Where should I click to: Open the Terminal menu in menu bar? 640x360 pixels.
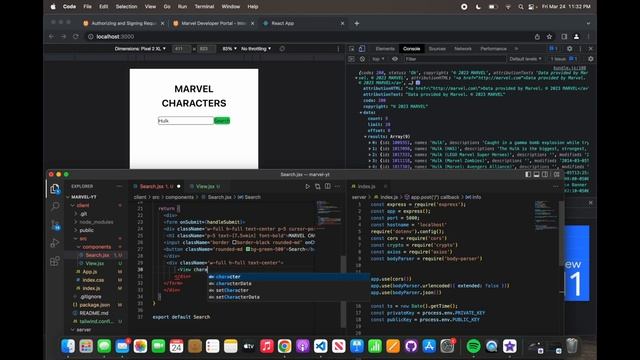[x=204, y=7]
